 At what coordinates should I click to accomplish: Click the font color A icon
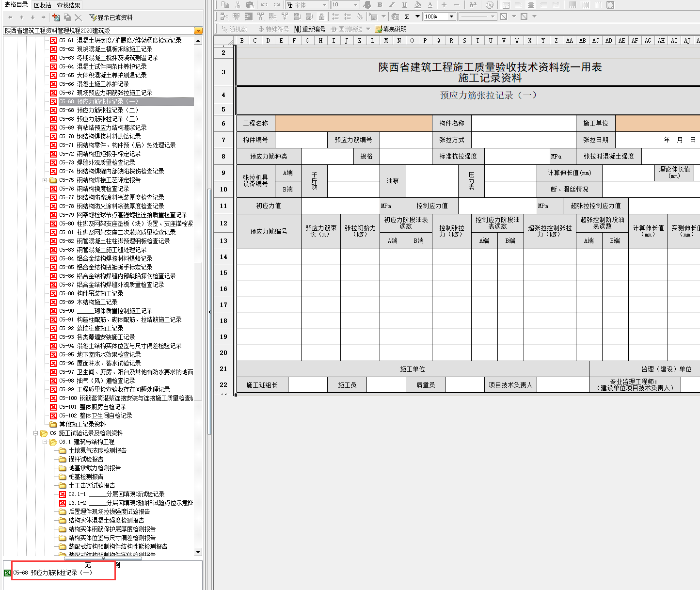point(430,5)
